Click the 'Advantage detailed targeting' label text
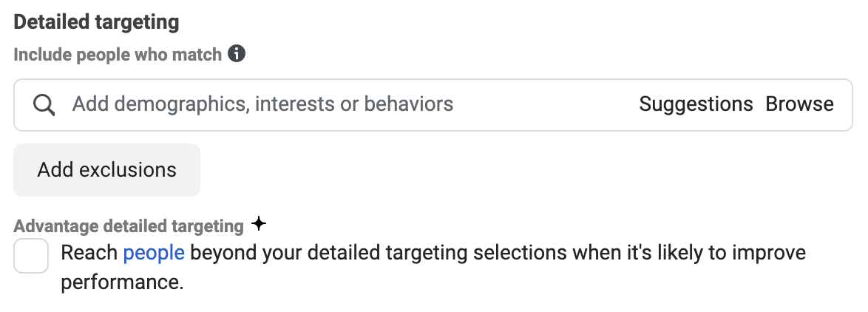The width and height of the screenshot is (868, 312). click(x=128, y=226)
